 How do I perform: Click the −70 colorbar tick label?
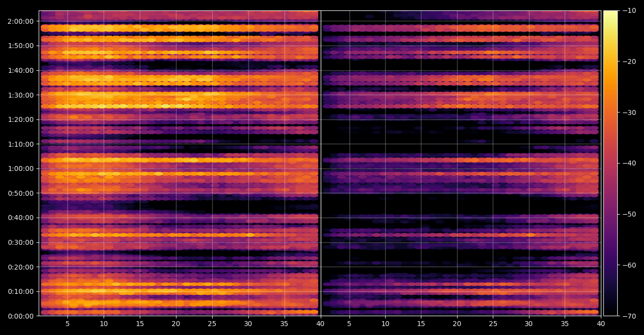pos(629,316)
